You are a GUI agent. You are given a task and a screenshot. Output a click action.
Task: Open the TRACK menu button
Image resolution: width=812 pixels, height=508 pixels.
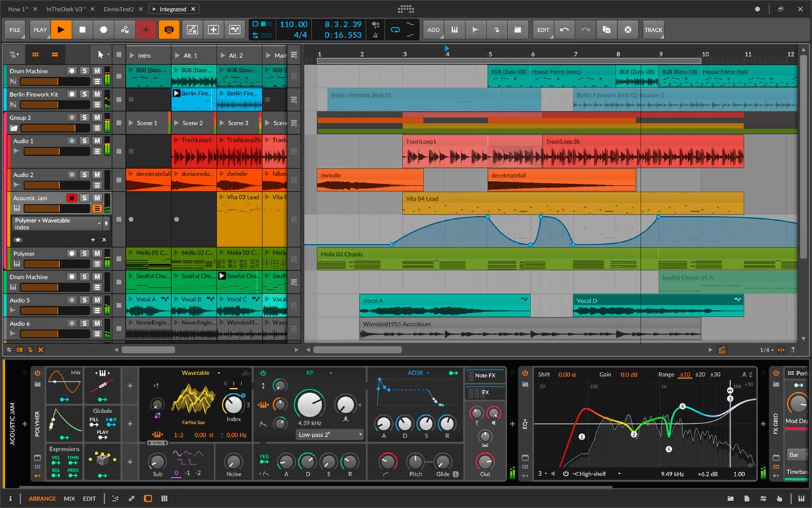pos(654,30)
